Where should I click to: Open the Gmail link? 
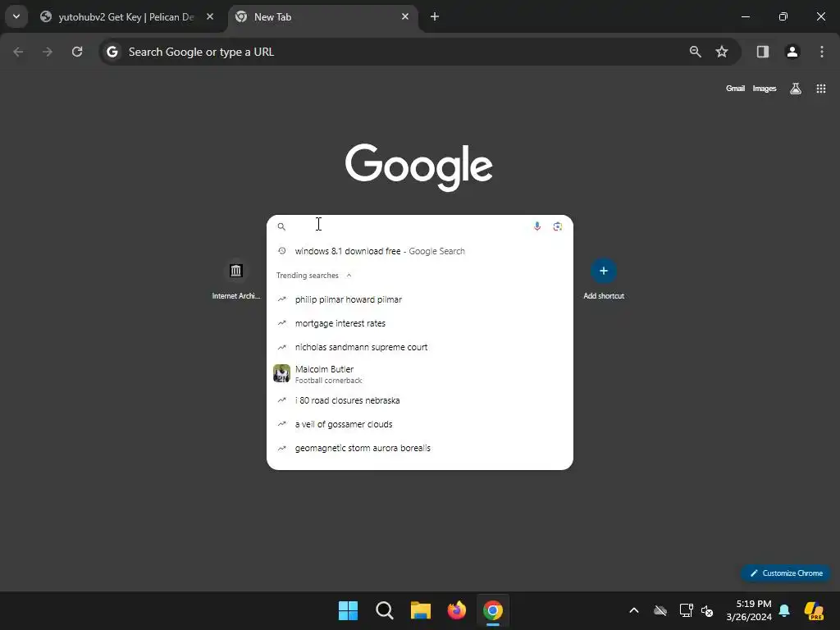tap(735, 89)
